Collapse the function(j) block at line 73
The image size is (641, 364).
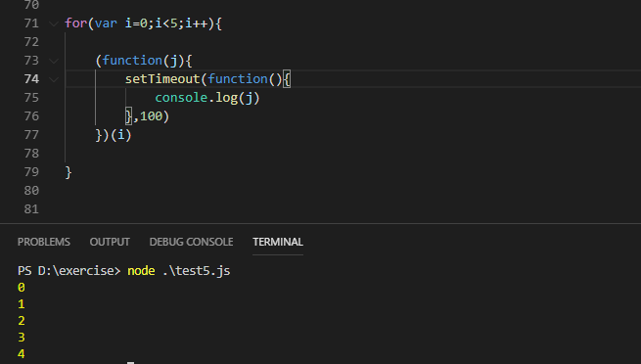(54, 61)
